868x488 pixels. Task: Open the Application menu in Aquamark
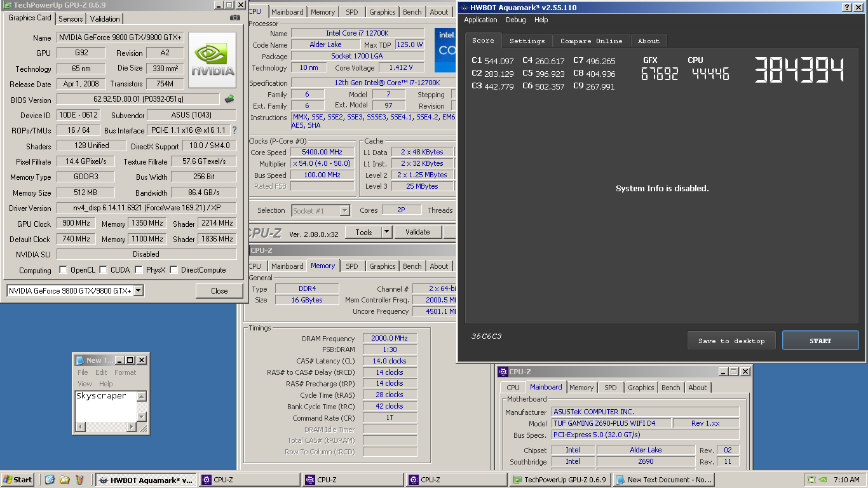point(480,20)
